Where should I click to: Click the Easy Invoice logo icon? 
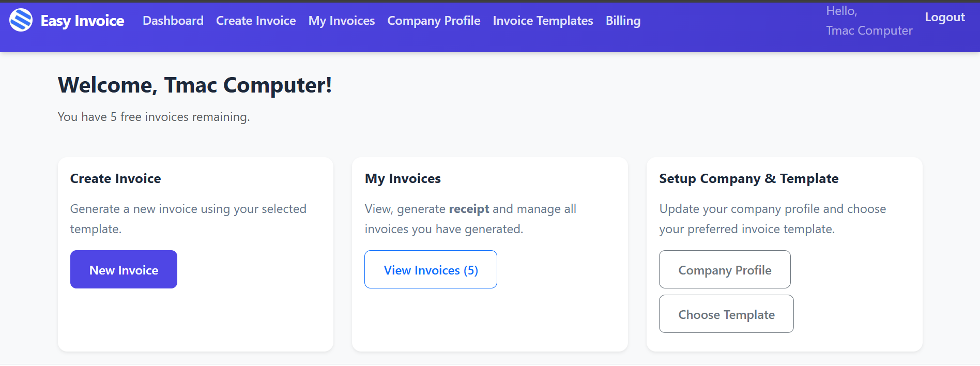pyautogui.click(x=21, y=20)
